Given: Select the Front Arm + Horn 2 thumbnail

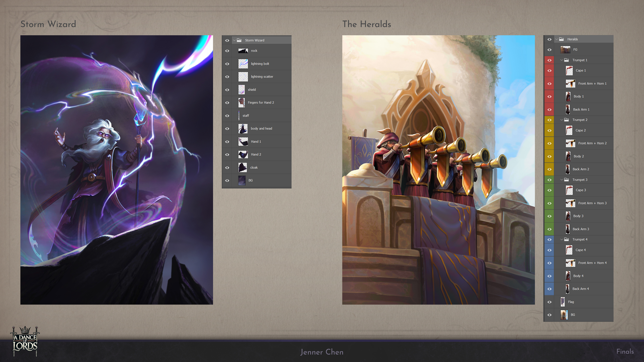Looking at the screenshot, I should 570,143.
